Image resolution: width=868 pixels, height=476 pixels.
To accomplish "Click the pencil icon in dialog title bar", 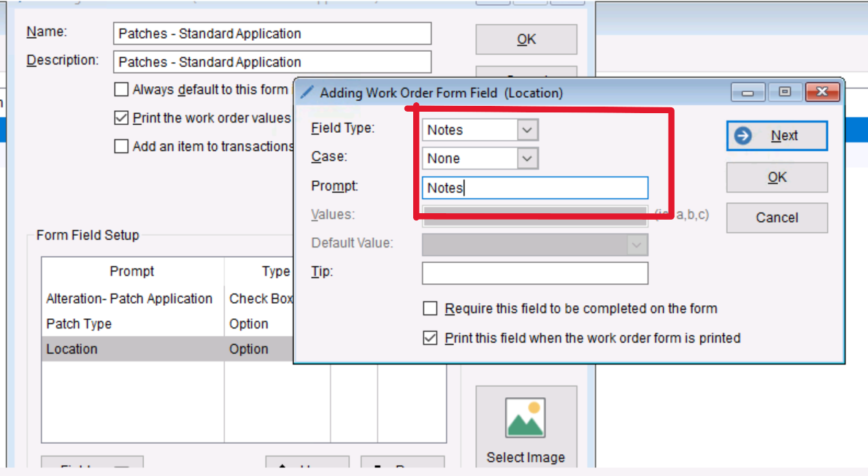I will pyautogui.click(x=307, y=93).
